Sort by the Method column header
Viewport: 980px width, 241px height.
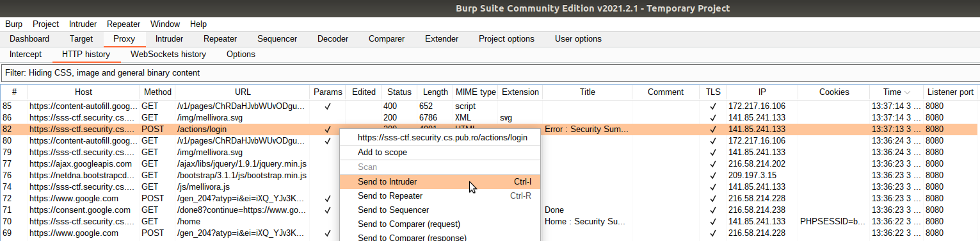[x=157, y=92]
